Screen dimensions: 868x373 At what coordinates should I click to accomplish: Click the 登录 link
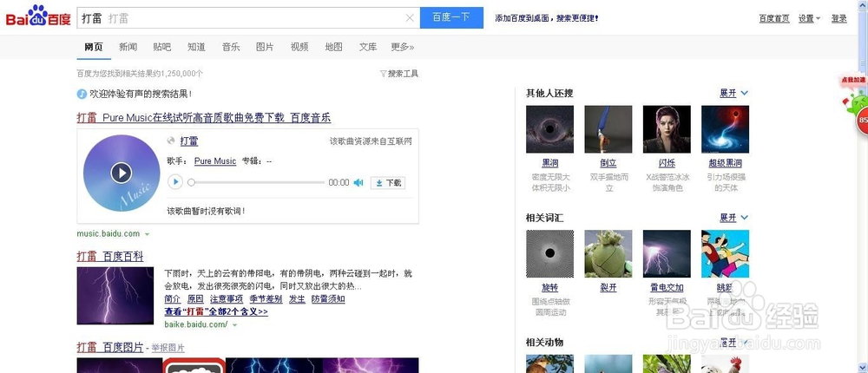pyautogui.click(x=838, y=18)
